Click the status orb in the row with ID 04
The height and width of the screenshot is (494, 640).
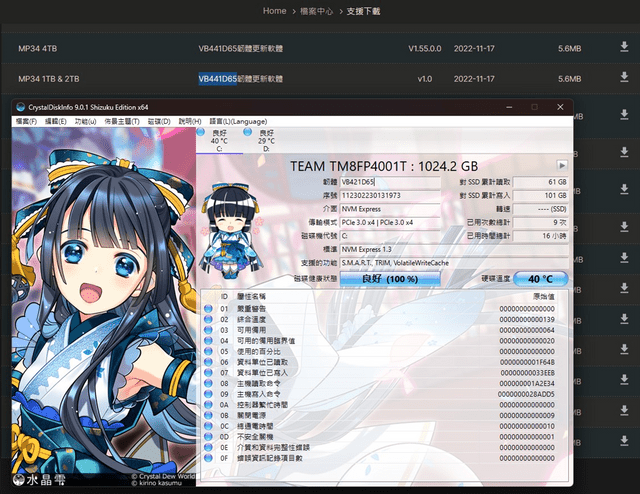pos(208,340)
